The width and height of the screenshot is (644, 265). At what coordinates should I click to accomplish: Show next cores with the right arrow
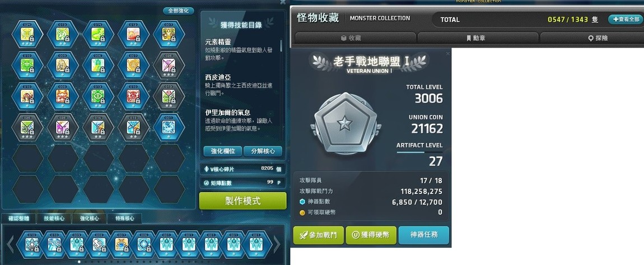(x=277, y=244)
